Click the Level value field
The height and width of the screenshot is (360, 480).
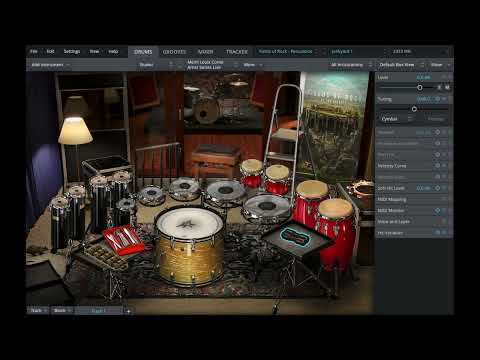point(424,77)
